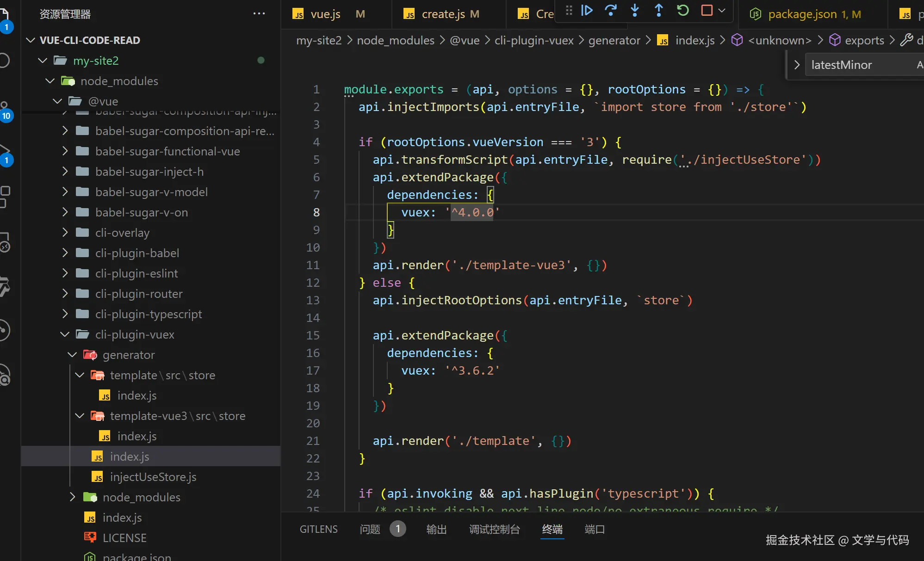Click the debug Stop square icon

coord(707,11)
